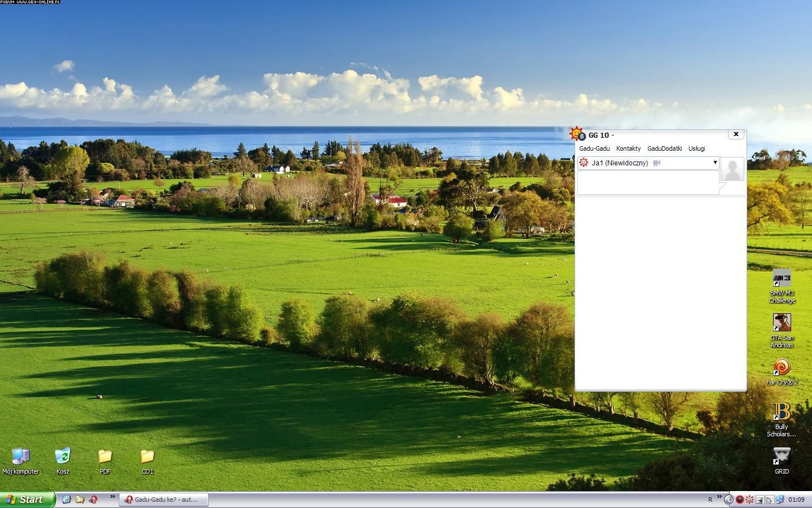Close the GG 10 window
The image size is (812, 508).
point(736,134)
